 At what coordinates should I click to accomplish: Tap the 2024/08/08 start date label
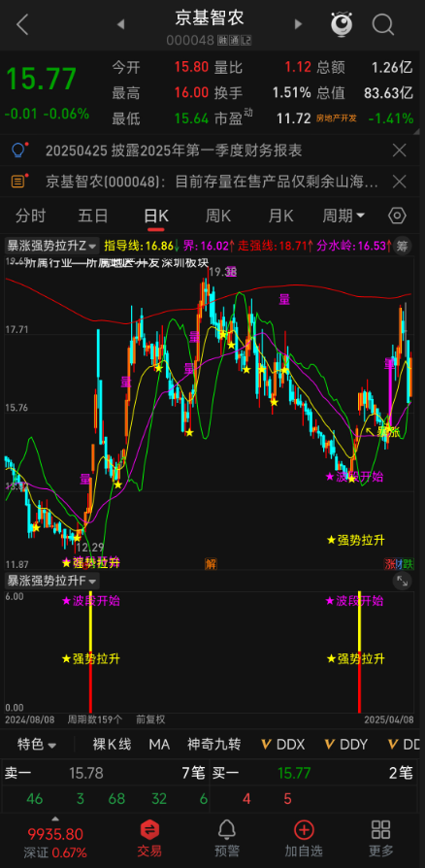coord(30,719)
